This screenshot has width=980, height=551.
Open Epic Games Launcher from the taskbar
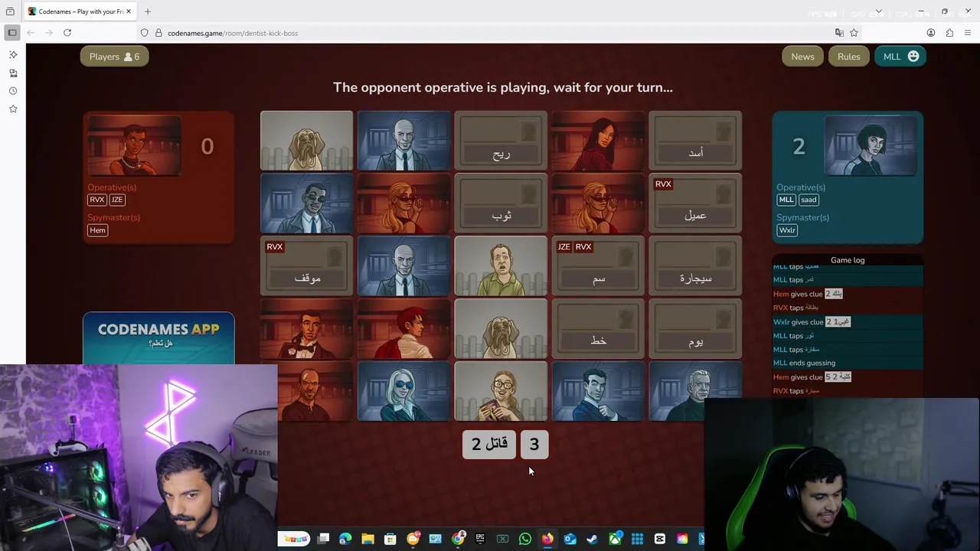[480, 539]
